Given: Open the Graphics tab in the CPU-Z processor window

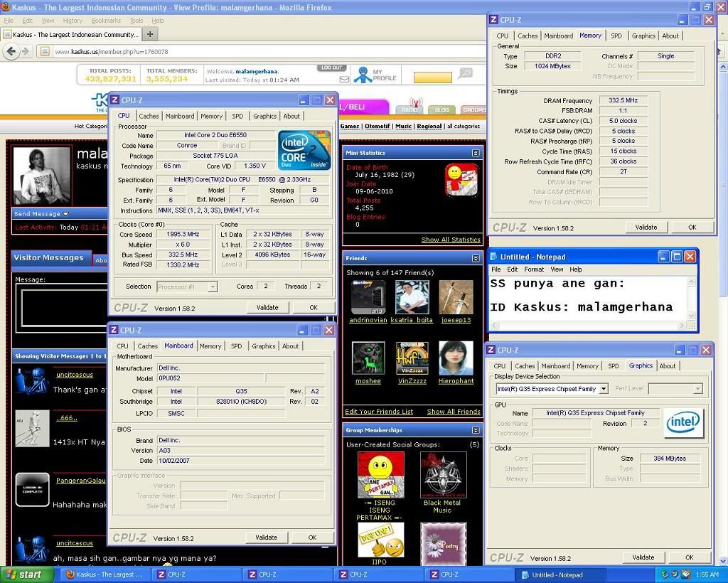Looking at the screenshot, I should point(264,116).
